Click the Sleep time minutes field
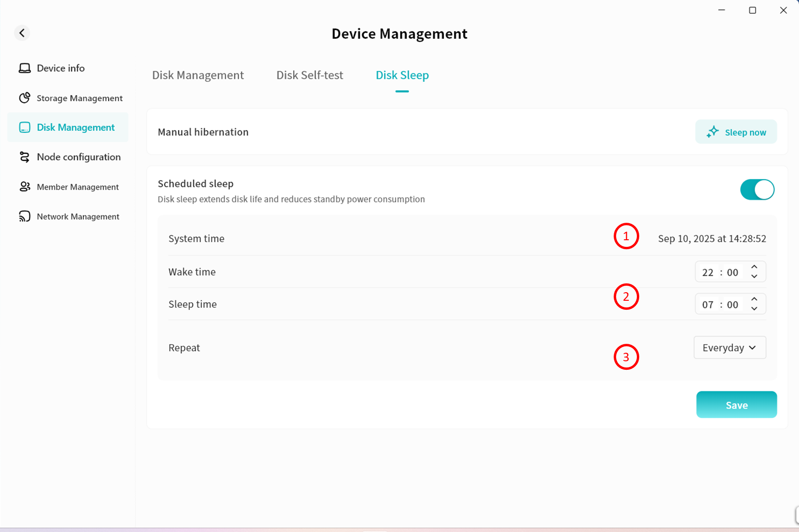Image resolution: width=799 pixels, height=532 pixels. (x=732, y=305)
